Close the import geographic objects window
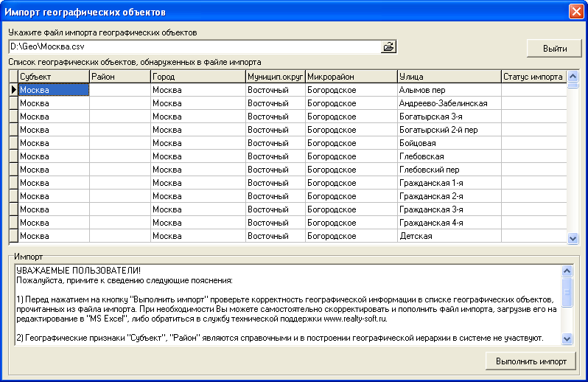 click(x=576, y=11)
